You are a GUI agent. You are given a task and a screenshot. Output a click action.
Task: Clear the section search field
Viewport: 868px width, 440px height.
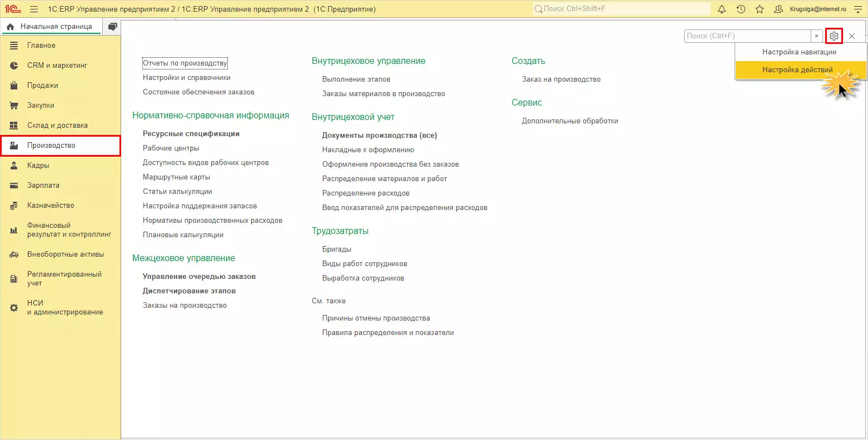pyautogui.click(x=816, y=36)
